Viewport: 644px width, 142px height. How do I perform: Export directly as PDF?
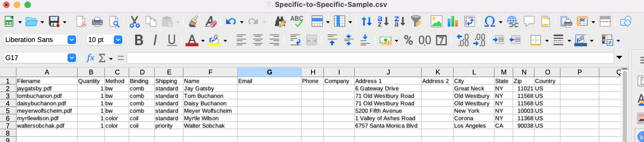pos(81,22)
